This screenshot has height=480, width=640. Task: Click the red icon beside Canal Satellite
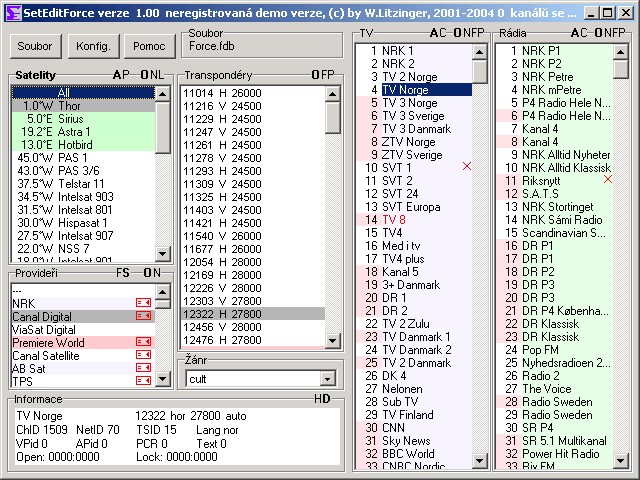click(x=143, y=355)
